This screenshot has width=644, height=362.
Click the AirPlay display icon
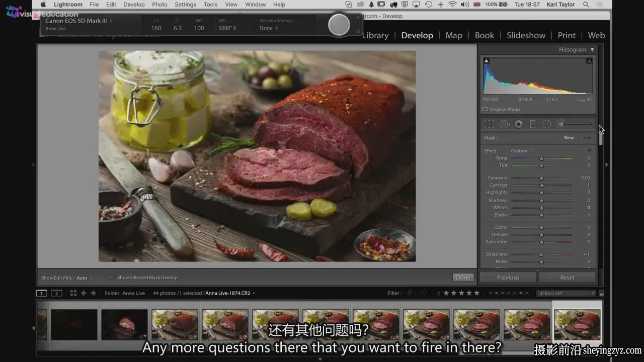pyautogui.click(x=416, y=5)
